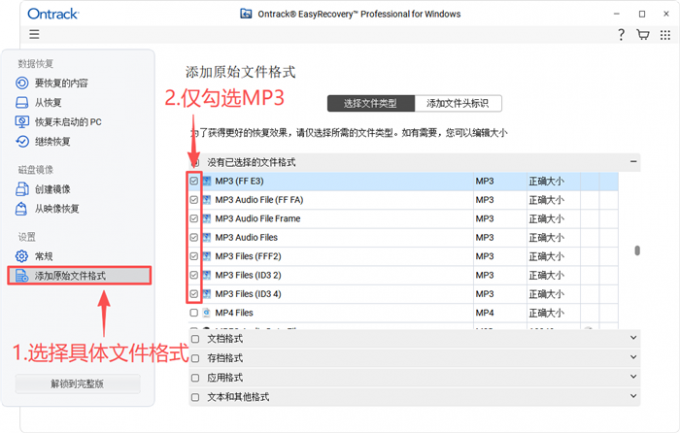Open the shopping cart icon

[x=643, y=35]
